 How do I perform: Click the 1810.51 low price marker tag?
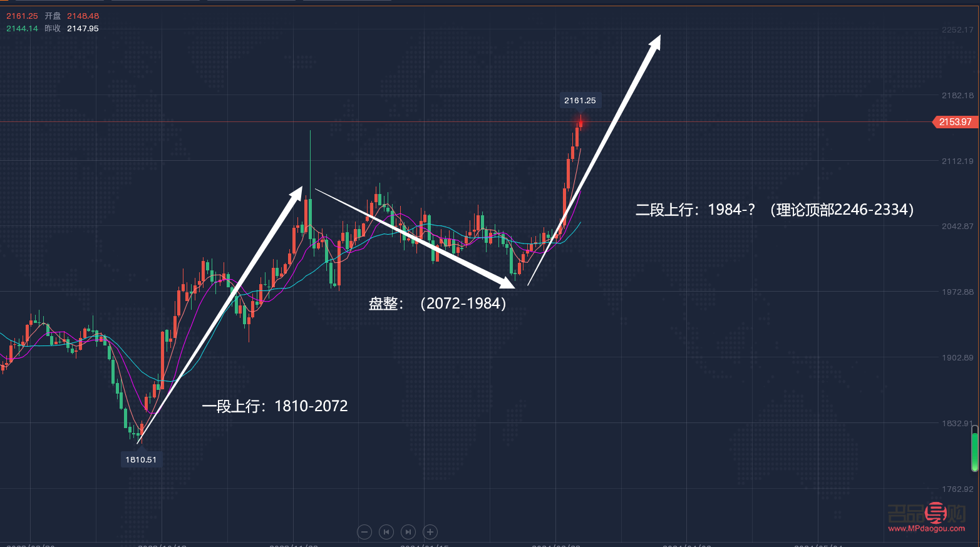click(141, 459)
